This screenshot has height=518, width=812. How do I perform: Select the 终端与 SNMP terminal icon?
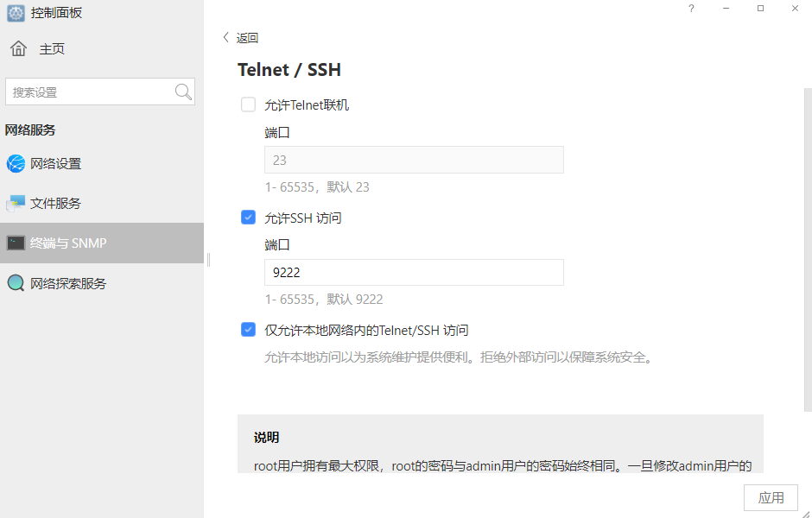pyautogui.click(x=16, y=243)
